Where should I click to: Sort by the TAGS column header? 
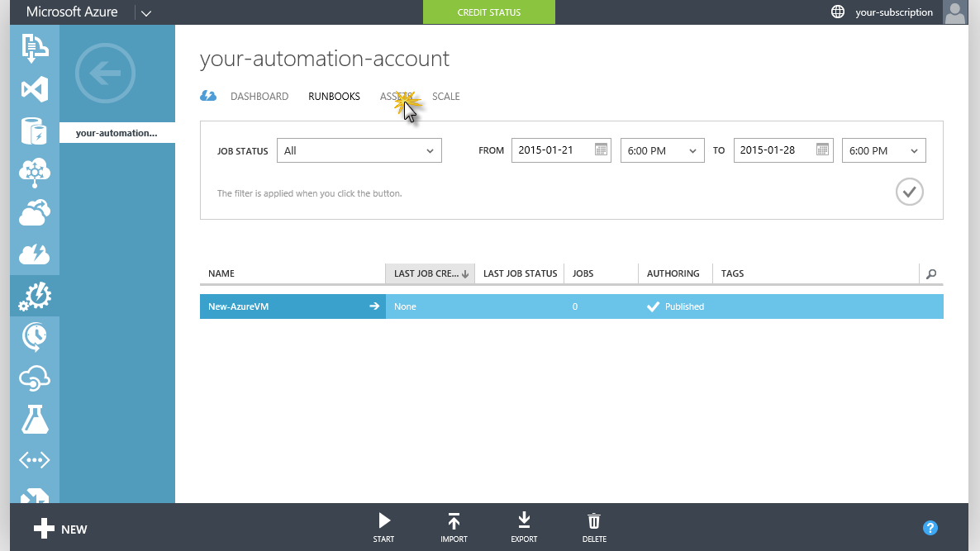(816, 273)
